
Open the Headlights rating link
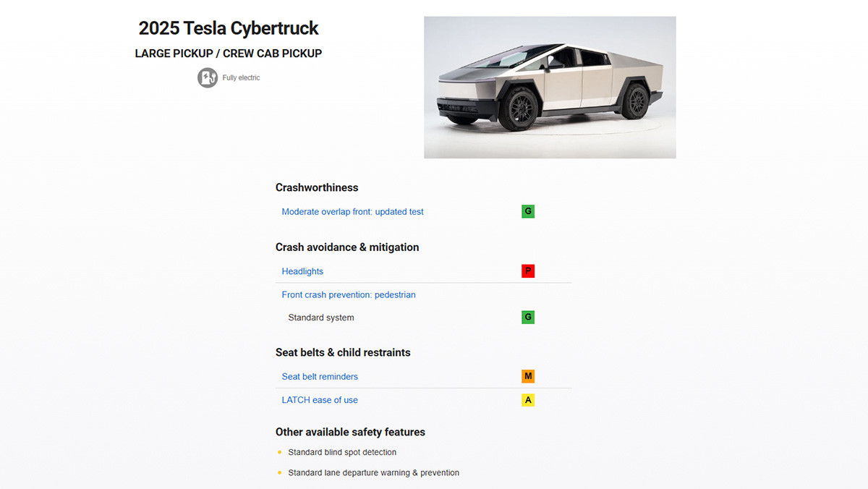(302, 271)
